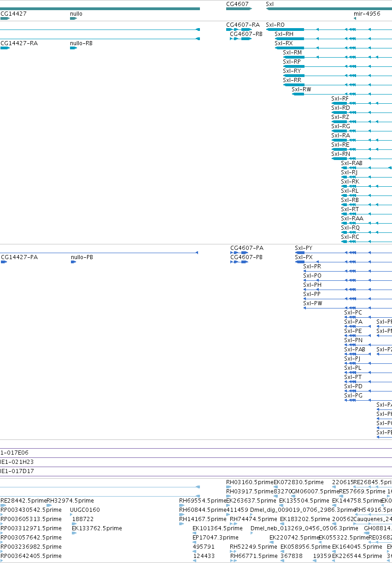The height and width of the screenshot is (563, 392).
Task: Open the CG4607-PA protein label
Action: (x=247, y=248)
